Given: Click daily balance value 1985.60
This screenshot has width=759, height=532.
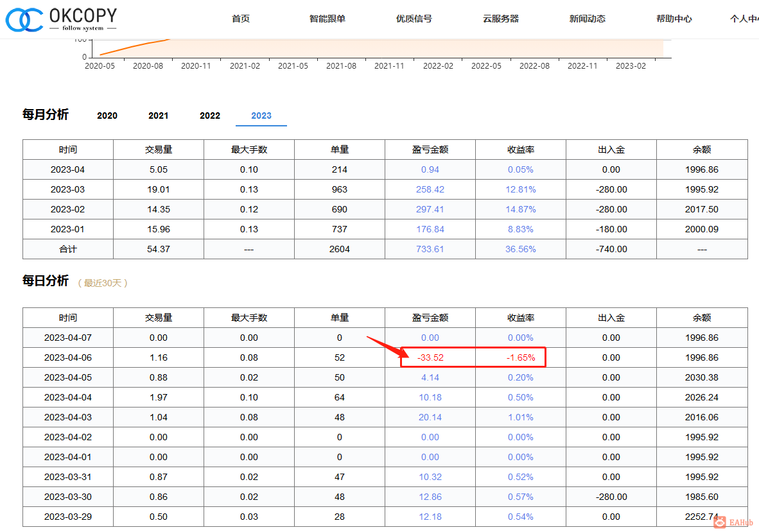Looking at the screenshot, I should (x=701, y=496).
